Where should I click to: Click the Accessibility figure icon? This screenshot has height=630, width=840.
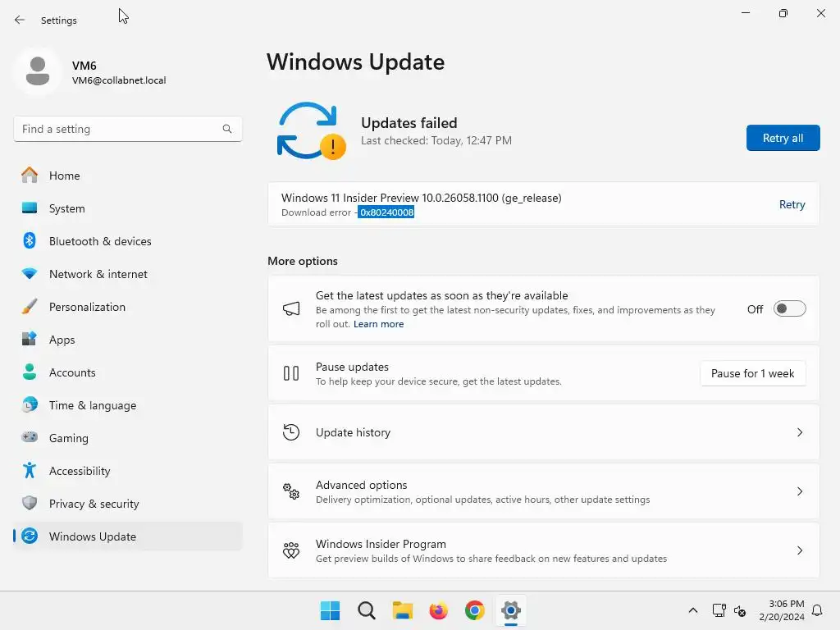tap(30, 470)
